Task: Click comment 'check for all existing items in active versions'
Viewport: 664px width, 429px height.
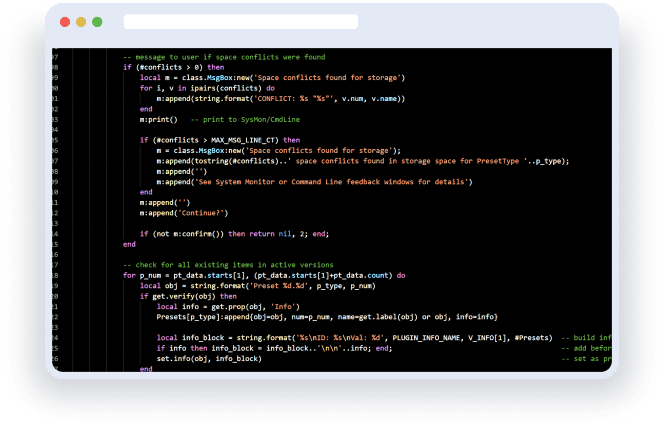Action: (x=228, y=265)
